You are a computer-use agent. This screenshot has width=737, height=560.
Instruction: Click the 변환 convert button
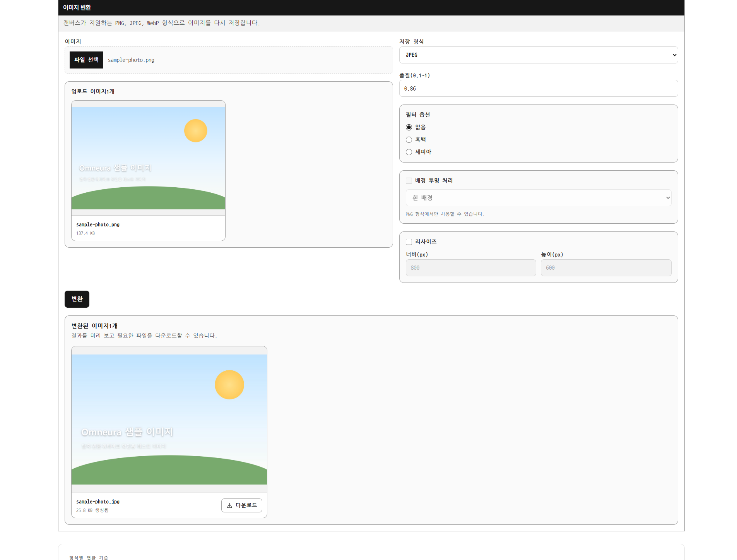click(x=77, y=299)
